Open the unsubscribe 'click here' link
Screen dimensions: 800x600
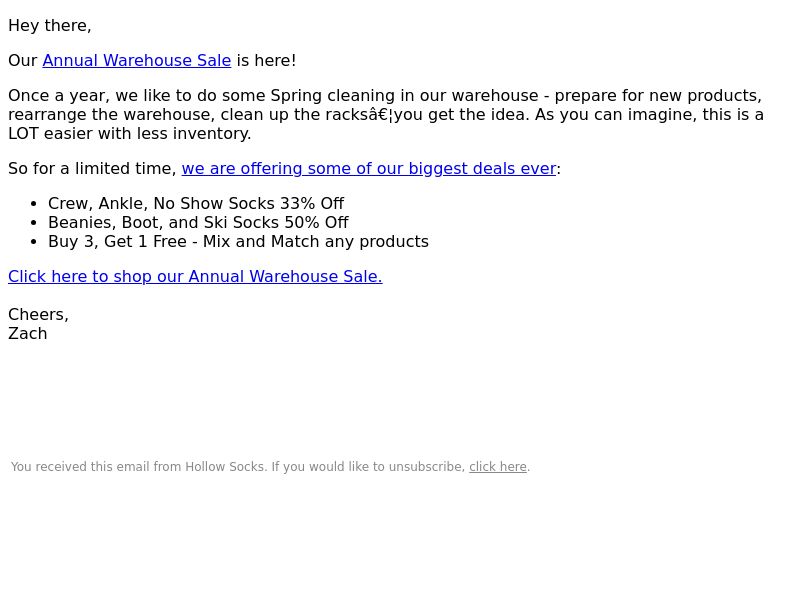point(497,467)
